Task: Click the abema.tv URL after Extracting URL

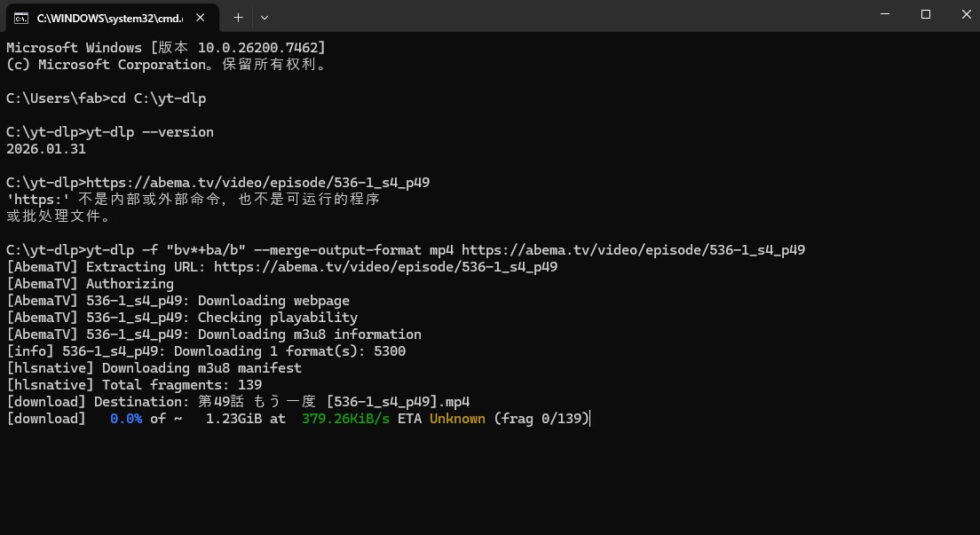Action: tap(385, 267)
